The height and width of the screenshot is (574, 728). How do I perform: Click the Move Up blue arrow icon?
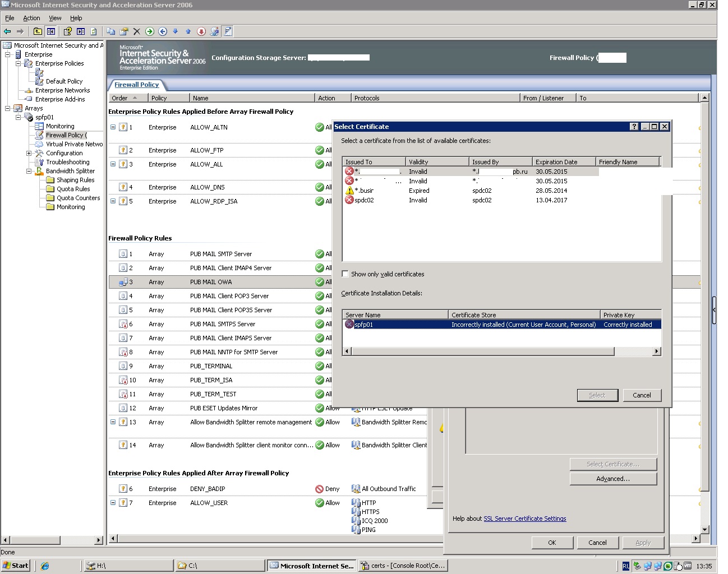pyautogui.click(x=188, y=31)
